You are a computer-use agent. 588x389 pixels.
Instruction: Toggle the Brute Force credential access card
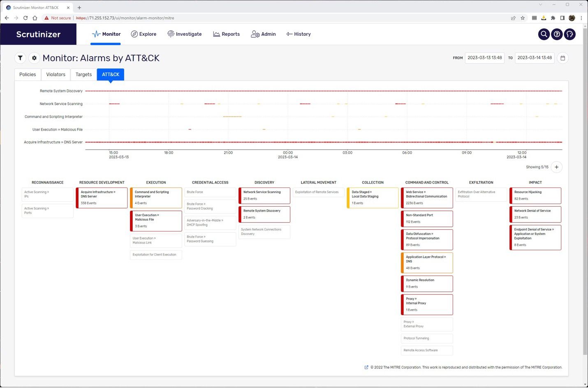point(210,192)
